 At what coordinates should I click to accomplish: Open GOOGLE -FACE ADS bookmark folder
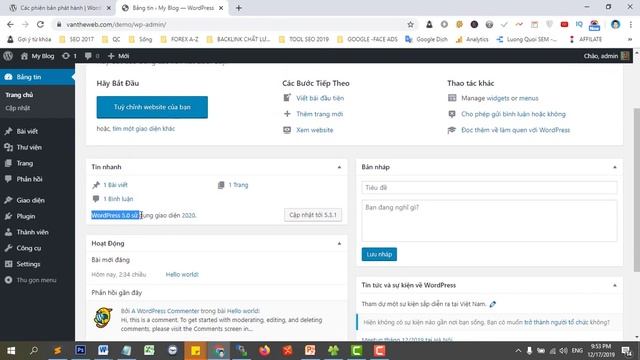367,39
